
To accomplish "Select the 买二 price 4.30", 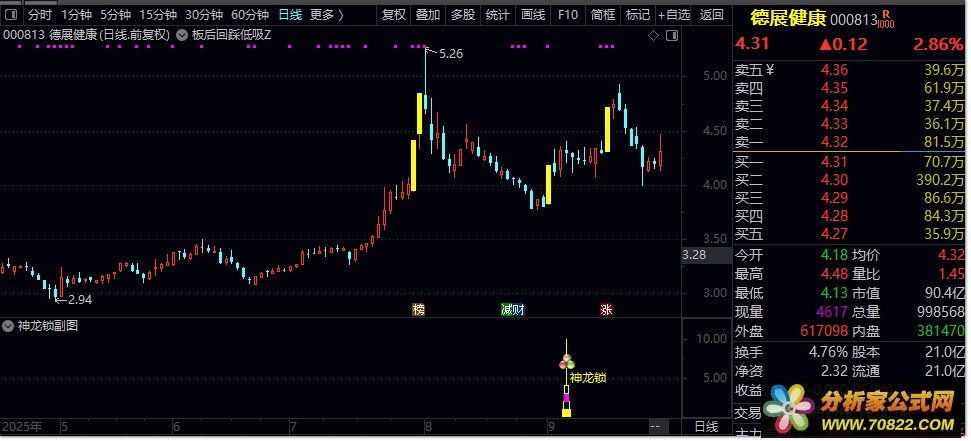I will [x=834, y=180].
